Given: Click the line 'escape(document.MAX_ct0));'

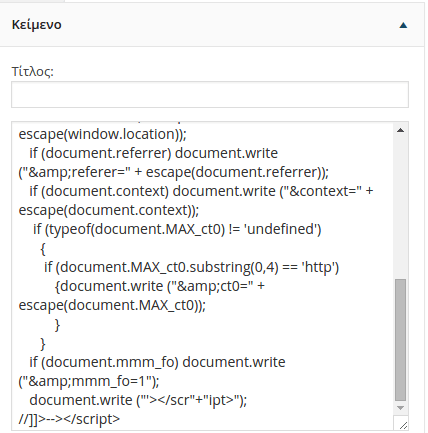Looking at the screenshot, I should pos(112,305).
